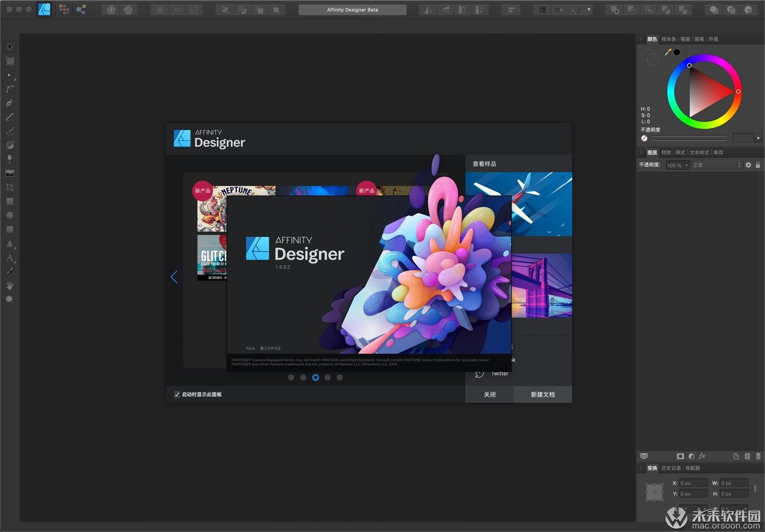Open the blend mode 正常 dropdown
This screenshot has height=532, width=765.
tap(717, 165)
